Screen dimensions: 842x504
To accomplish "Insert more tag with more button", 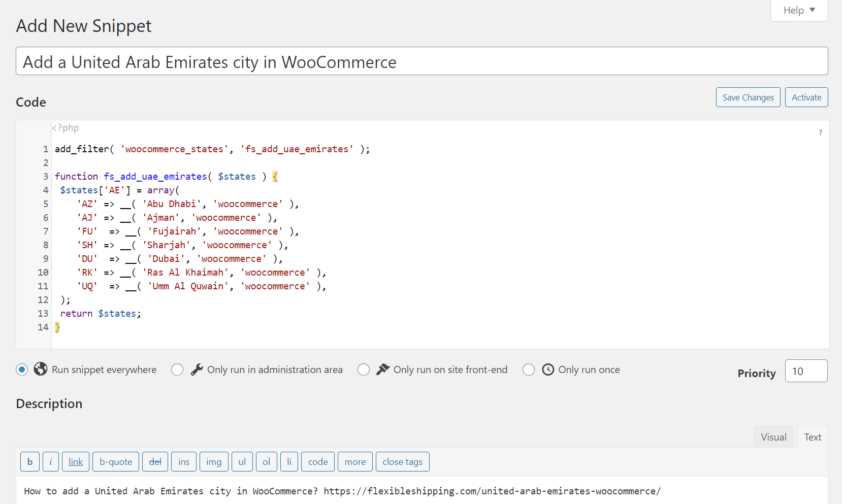I will pyautogui.click(x=355, y=462).
